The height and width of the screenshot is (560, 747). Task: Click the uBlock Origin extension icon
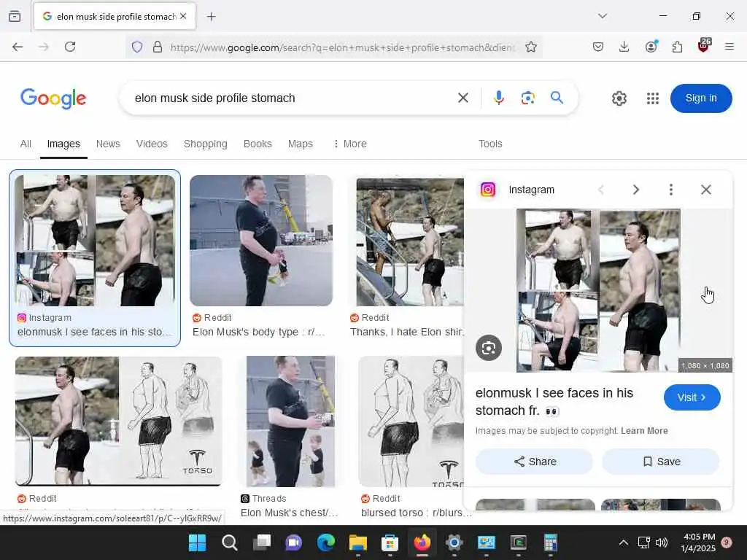(703, 45)
